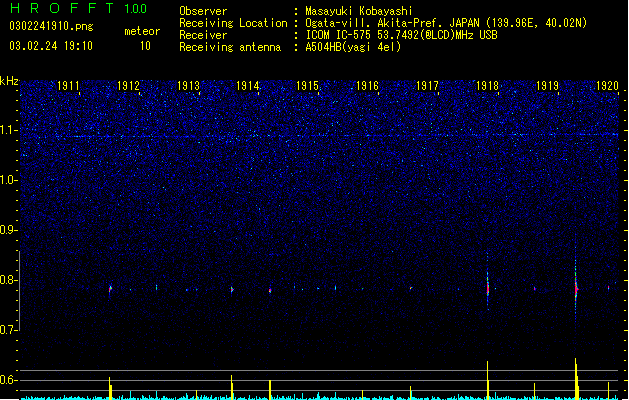Click the 1918 time marker label
This screenshot has height=400, width=629.
click(x=487, y=86)
